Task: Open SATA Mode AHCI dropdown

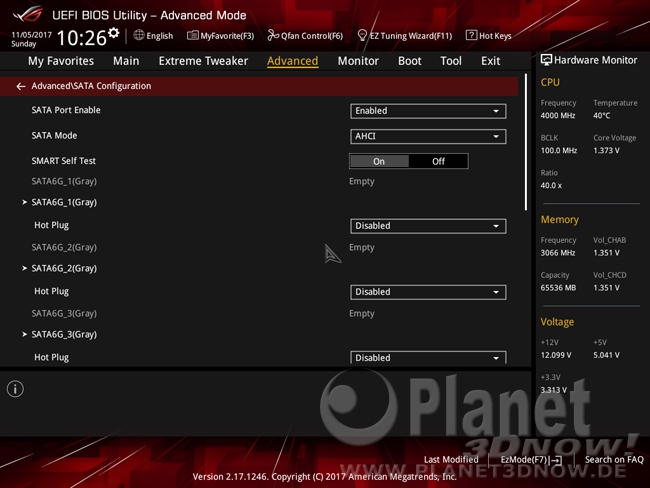Action: point(428,136)
